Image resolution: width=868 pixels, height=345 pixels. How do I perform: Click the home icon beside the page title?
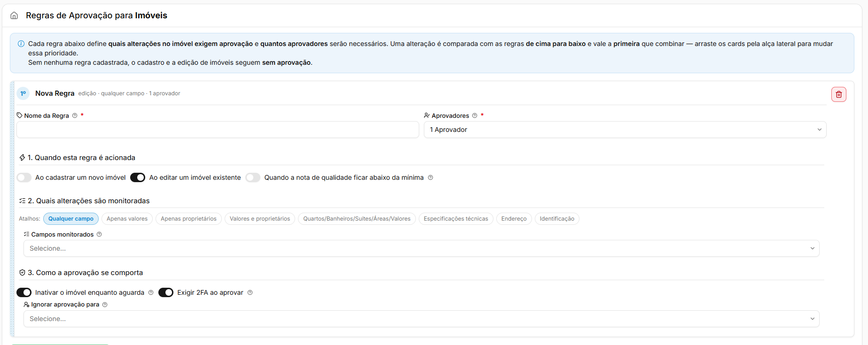point(14,15)
